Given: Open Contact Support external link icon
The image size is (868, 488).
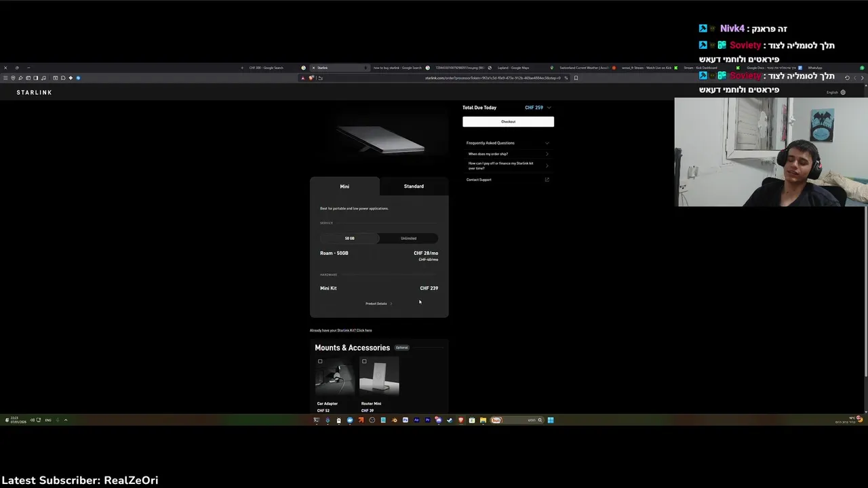Looking at the screenshot, I should pyautogui.click(x=547, y=180).
